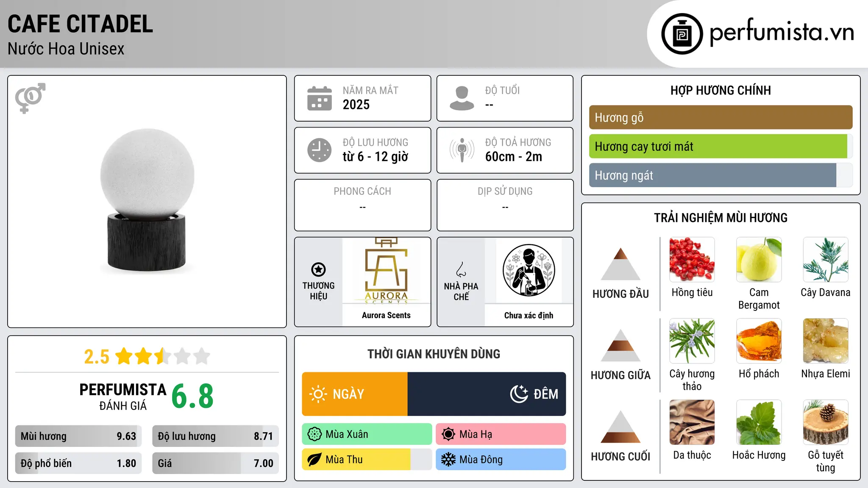Click the star badge icon above Thương hiệu
This screenshot has height=488, width=868.
point(318,269)
